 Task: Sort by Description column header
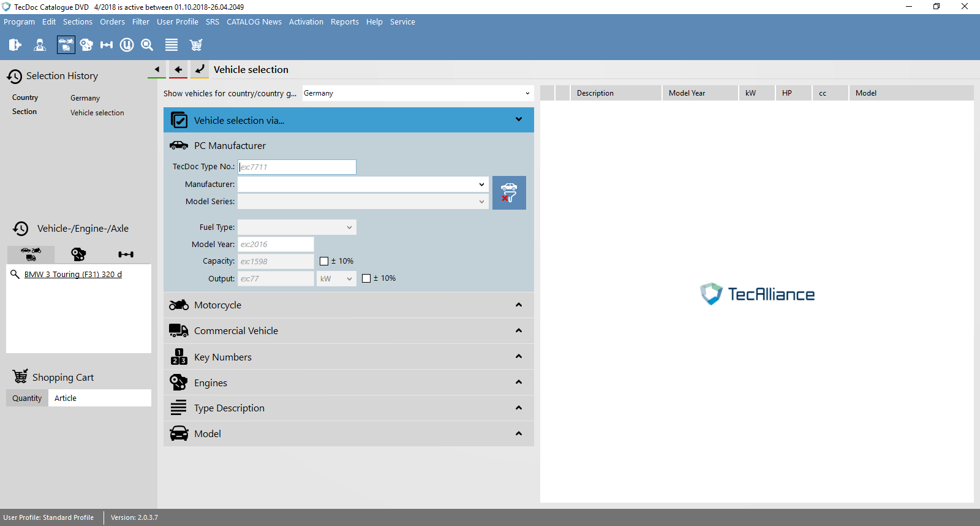616,93
